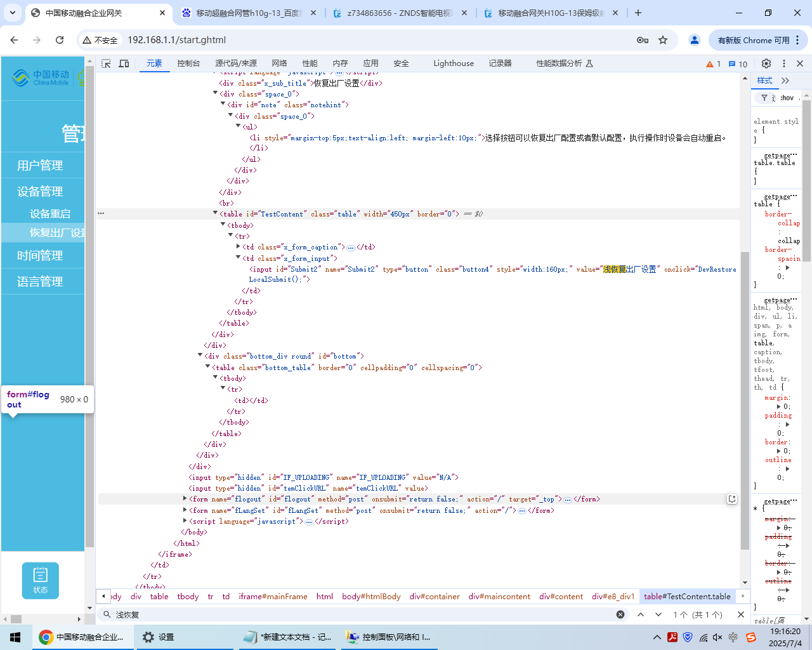Collapse the td class="x_form_input" node
Viewport: 812px width, 650px height.
(238, 258)
